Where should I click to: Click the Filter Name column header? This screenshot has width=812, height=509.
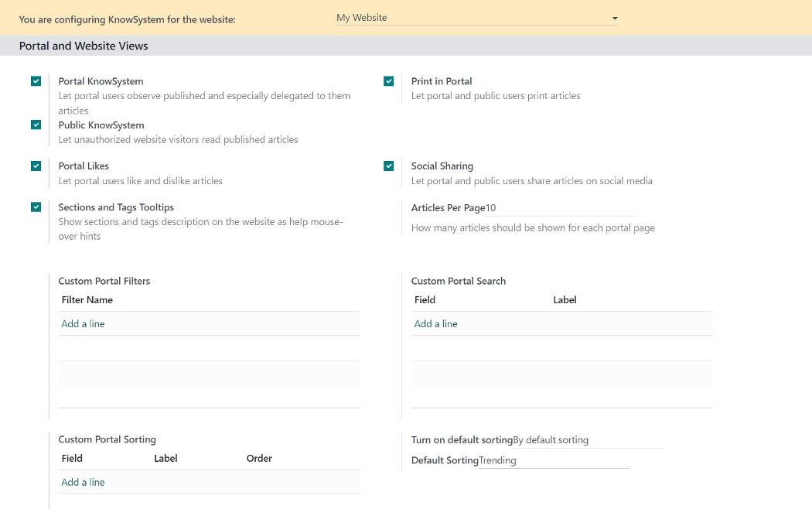click(x=87, y=300)
